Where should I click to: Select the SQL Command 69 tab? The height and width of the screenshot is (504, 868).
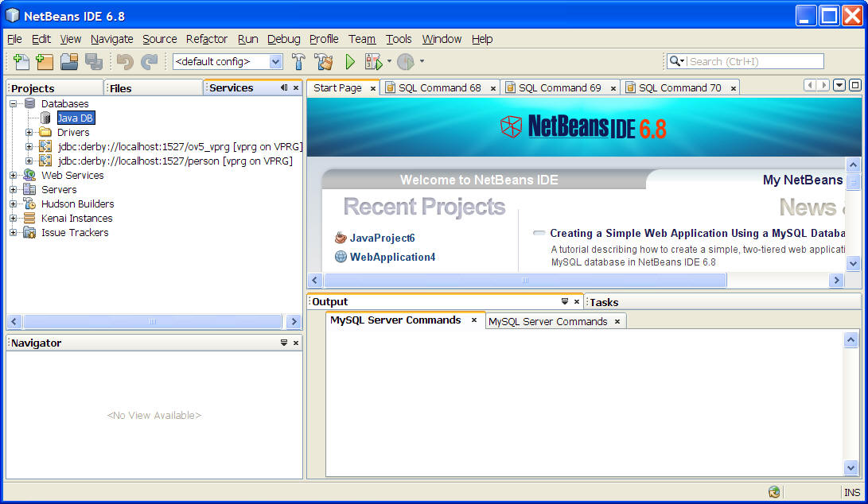click(x=559, y=88)
